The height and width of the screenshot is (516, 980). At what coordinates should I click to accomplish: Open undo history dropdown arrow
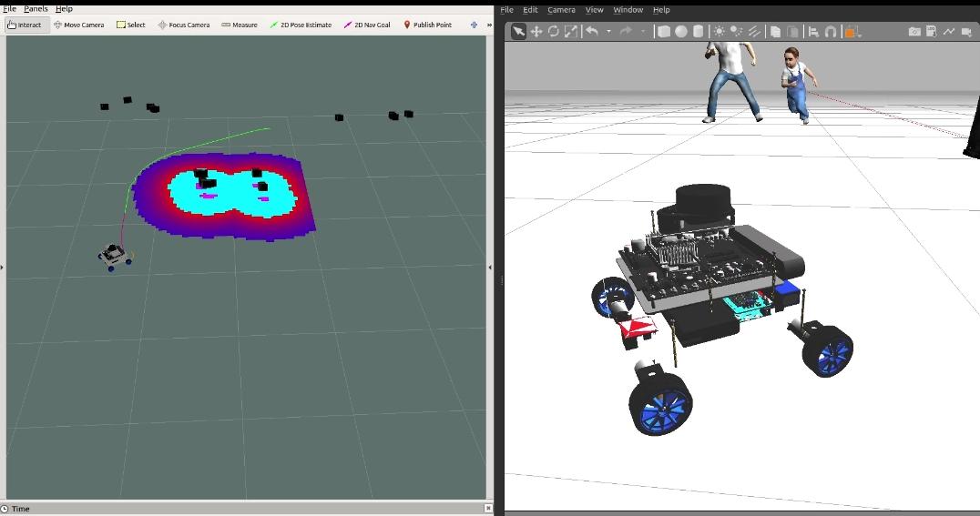[x=608, y=31]
